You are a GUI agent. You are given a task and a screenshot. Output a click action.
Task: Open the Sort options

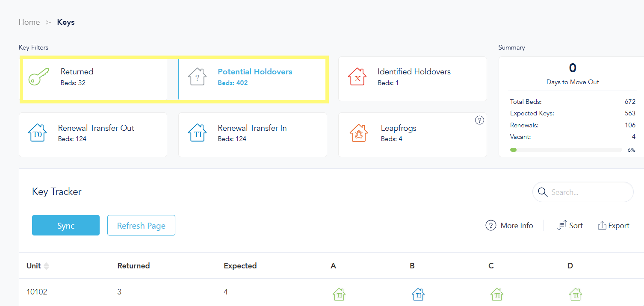(x=570, y=226)
